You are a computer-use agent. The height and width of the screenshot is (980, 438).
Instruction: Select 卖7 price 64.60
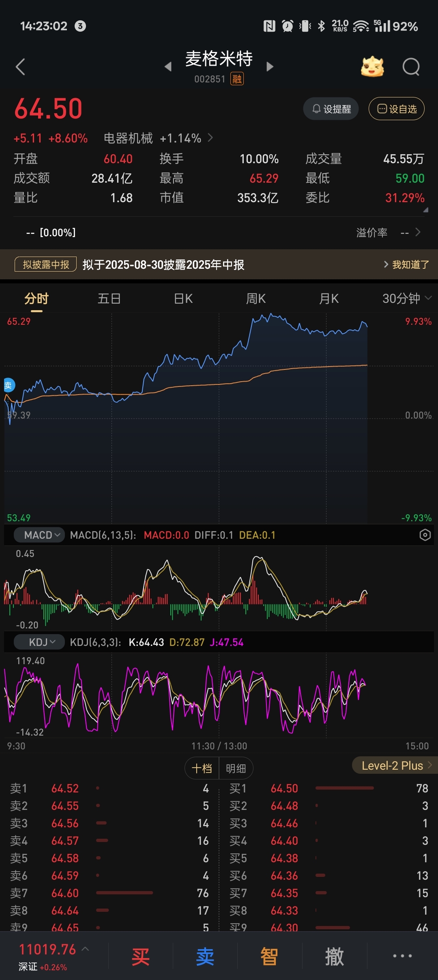(x=65, y=893)
